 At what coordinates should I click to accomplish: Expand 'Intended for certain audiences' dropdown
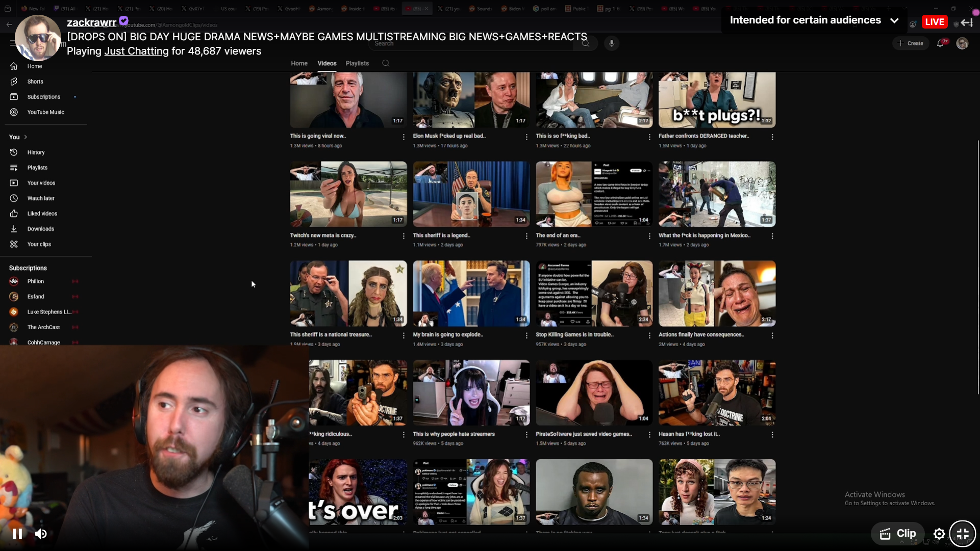(894, 21)
